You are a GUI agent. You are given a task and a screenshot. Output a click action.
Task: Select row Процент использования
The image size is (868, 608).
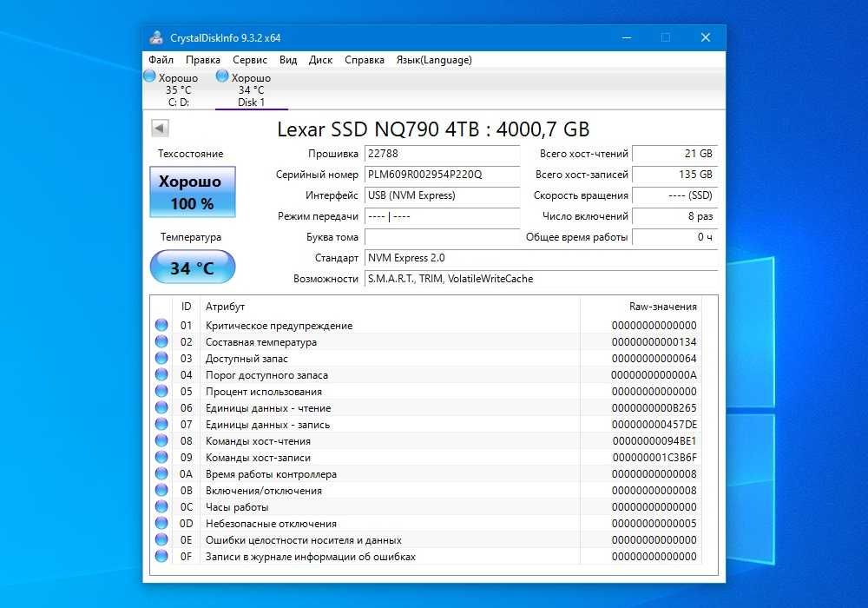coord(426,392)
